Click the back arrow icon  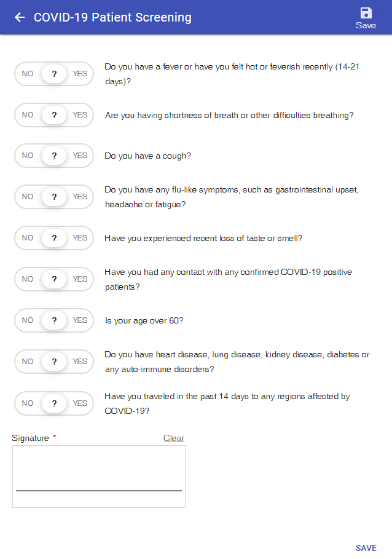(x=20, y=17)
